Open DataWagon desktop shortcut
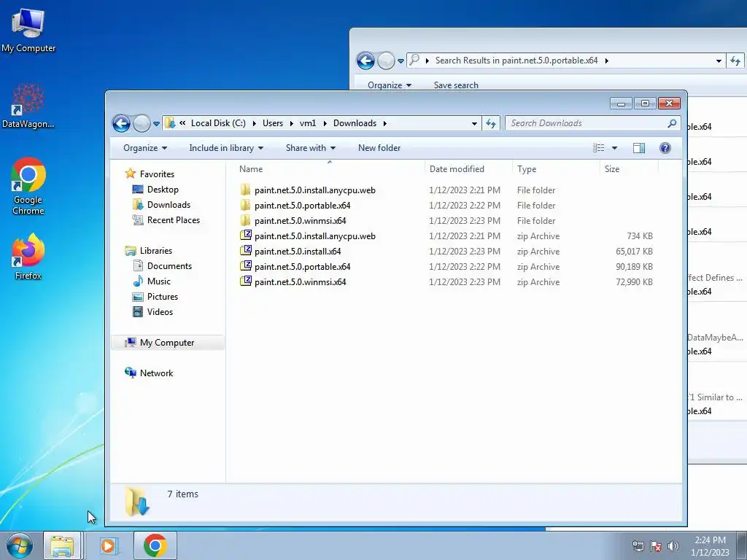 point(28,106)
